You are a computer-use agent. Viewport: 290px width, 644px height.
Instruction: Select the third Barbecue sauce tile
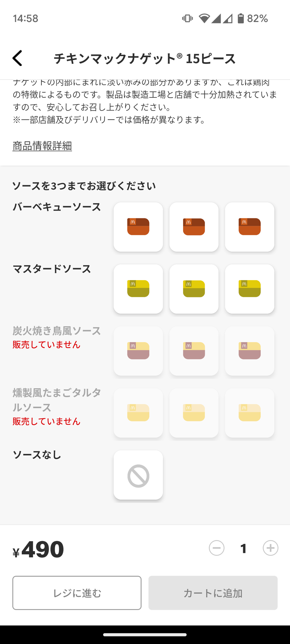[249, 227]
